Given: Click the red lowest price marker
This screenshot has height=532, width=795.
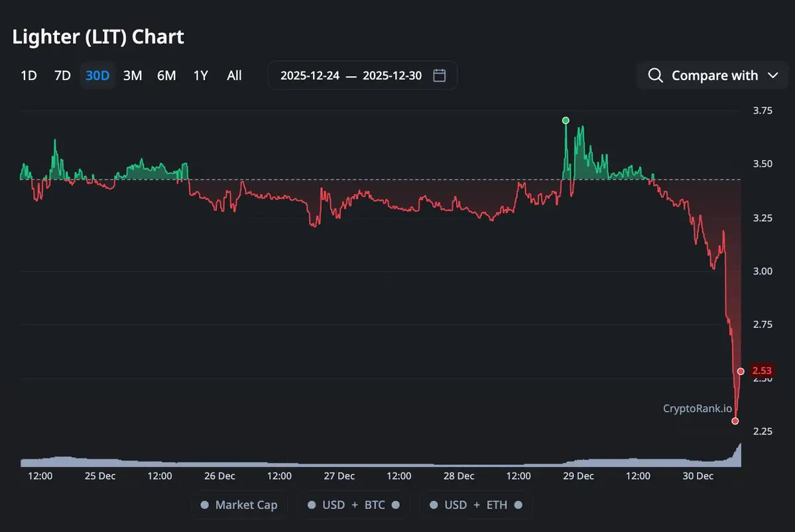Looking at the screenshot, I should (x=735, y=421).
